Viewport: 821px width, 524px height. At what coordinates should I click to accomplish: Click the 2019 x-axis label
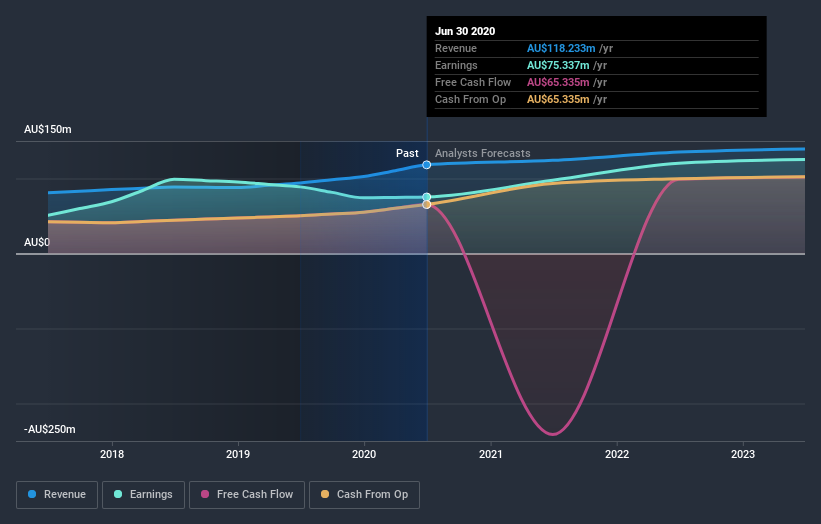click(x=238, y=454)
